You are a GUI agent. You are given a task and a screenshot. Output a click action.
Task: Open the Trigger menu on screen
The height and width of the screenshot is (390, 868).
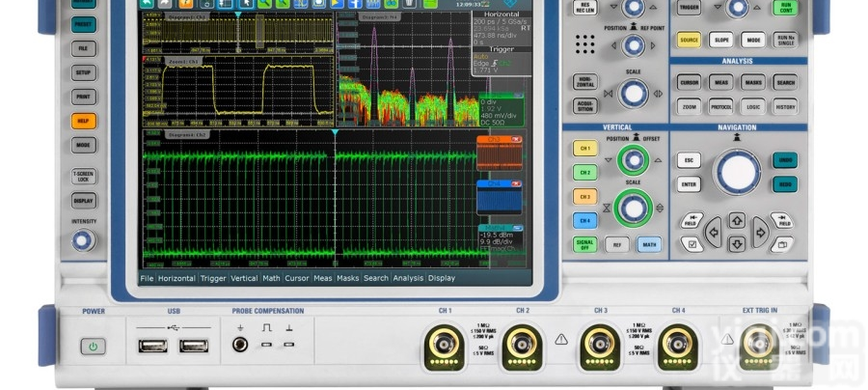(212, 278)
